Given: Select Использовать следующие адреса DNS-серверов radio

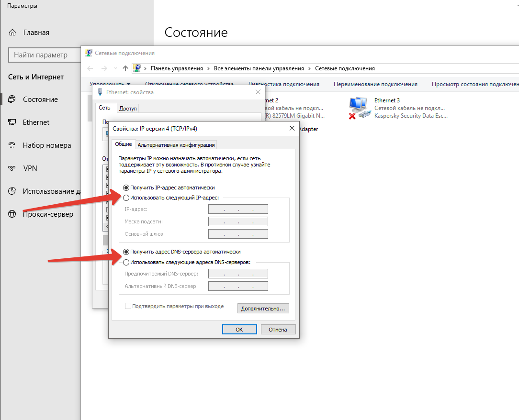Looking at the screenshot, I should click(126, 262).
